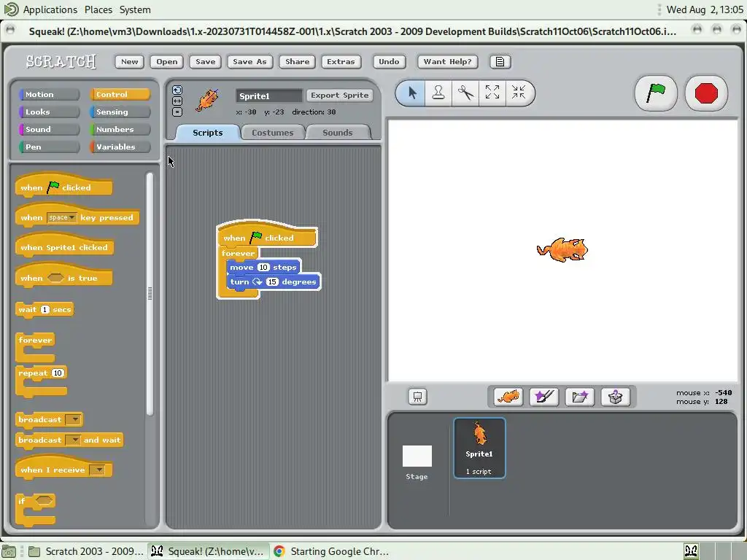Edit the Sprite1 name field

(x=268, y=96)
